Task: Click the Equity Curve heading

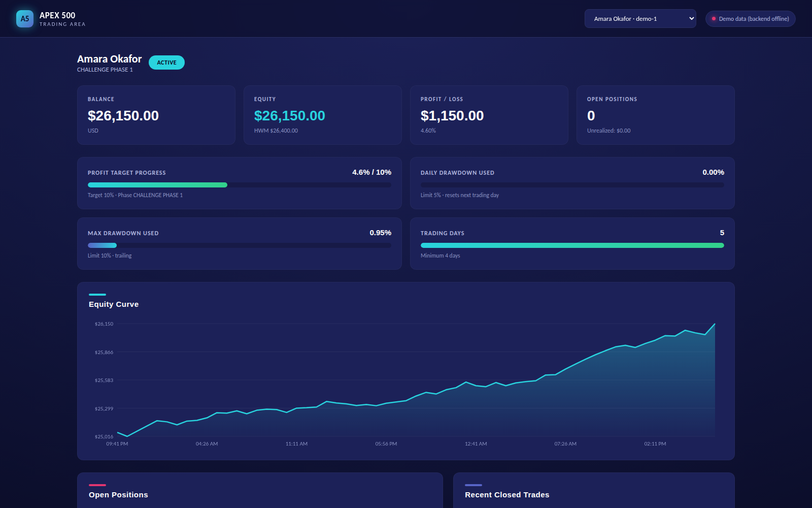Action: [114, 304]
